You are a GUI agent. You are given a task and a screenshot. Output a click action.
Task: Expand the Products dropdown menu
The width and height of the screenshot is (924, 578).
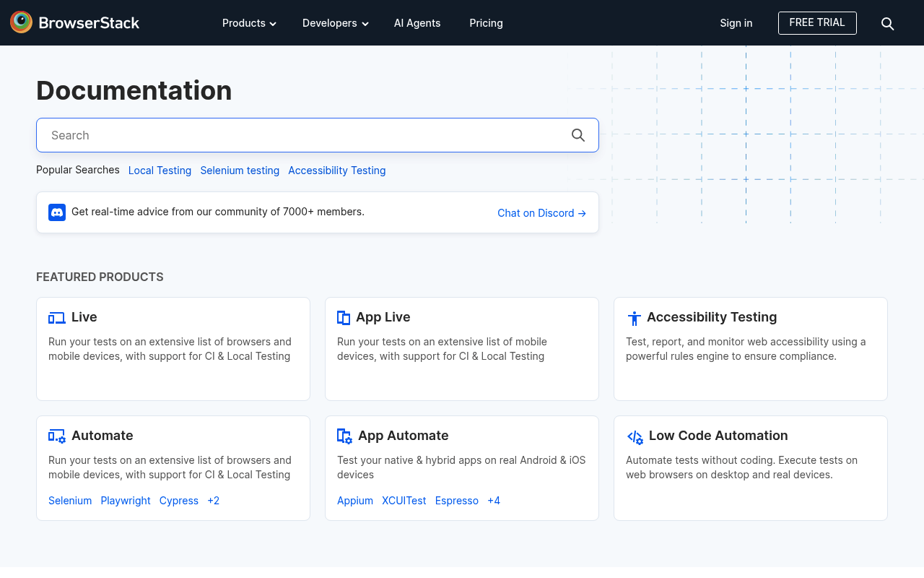249,23
